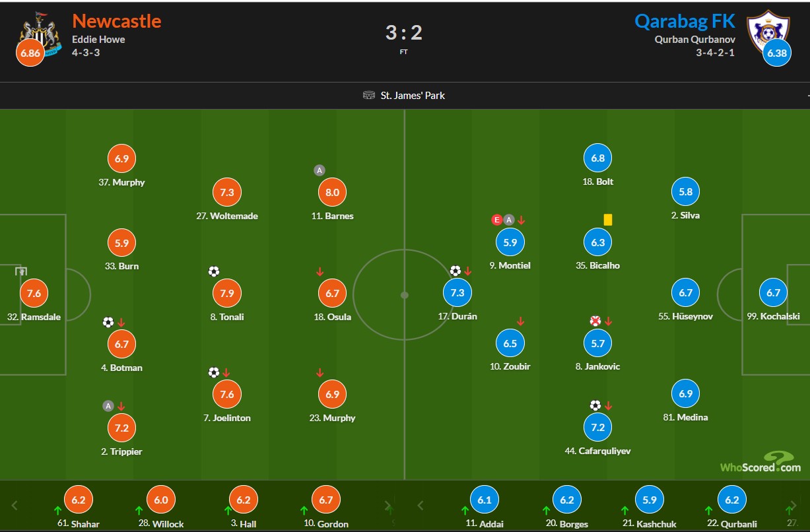810x532 pixels.
Task: Click the stadium icon beside St. James' Park
Action: 369,96
